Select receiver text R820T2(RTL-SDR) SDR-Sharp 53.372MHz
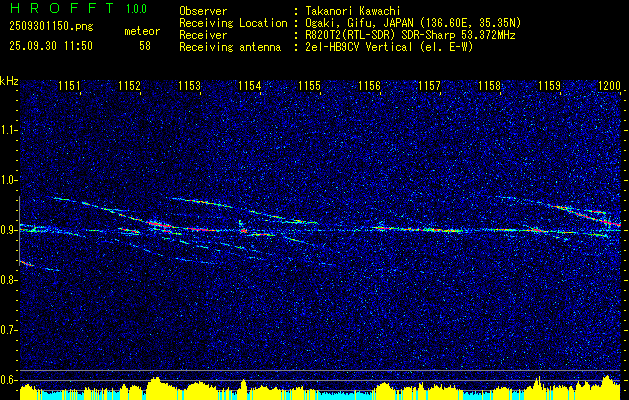This screenshot has width=629, height=400. coord(410,35)
